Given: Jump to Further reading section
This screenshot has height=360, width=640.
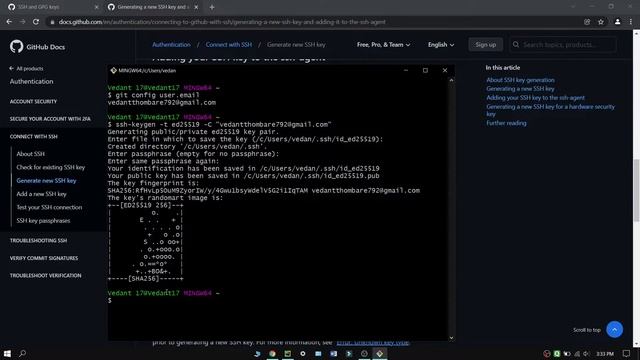Looking at the screenshot, I should [x=506, y=123].
